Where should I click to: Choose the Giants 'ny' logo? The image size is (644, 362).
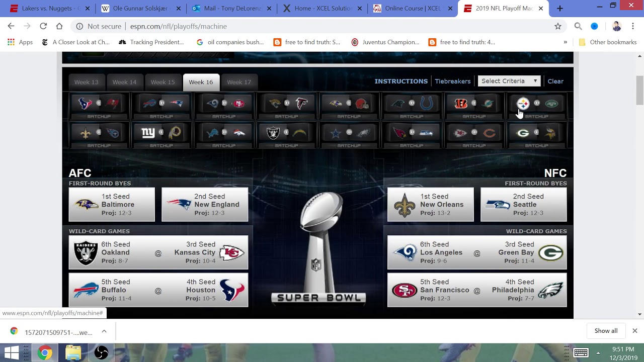(x=148, y=133)
